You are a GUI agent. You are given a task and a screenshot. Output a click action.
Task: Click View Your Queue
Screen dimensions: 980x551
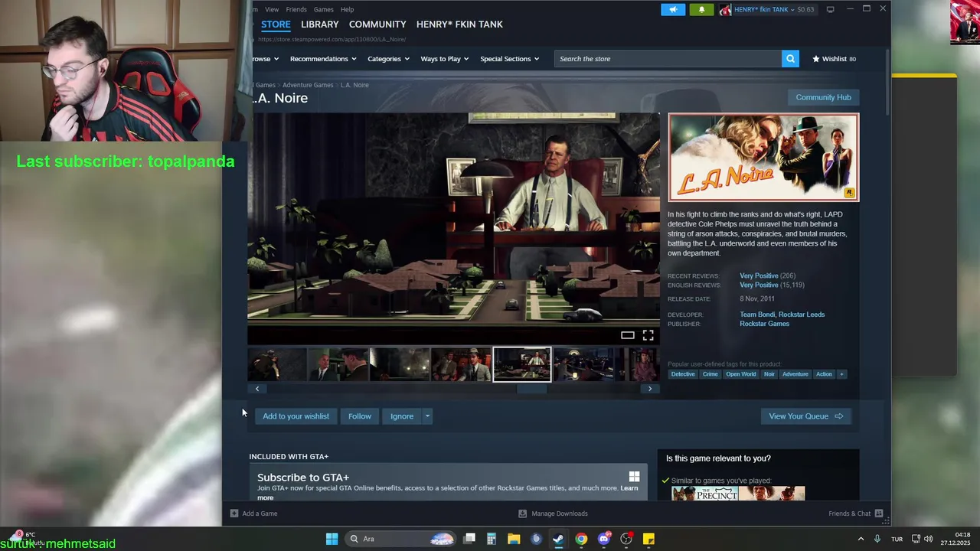click(x=805, y=416)
